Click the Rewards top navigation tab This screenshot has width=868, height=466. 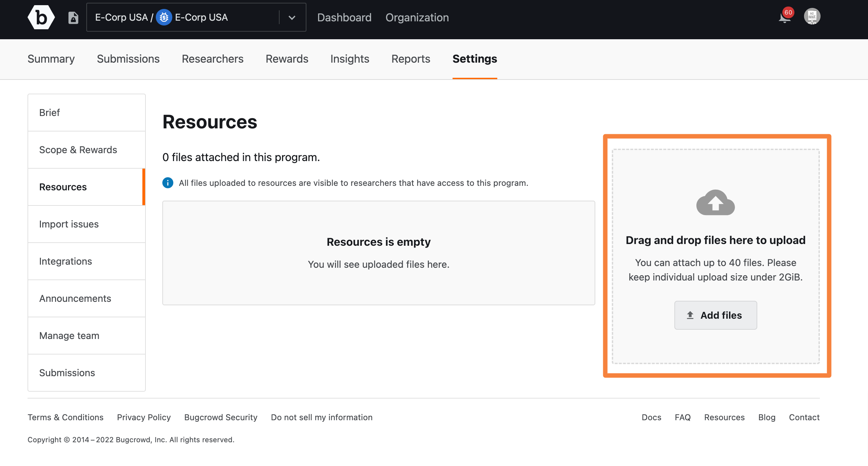[287, 59]
